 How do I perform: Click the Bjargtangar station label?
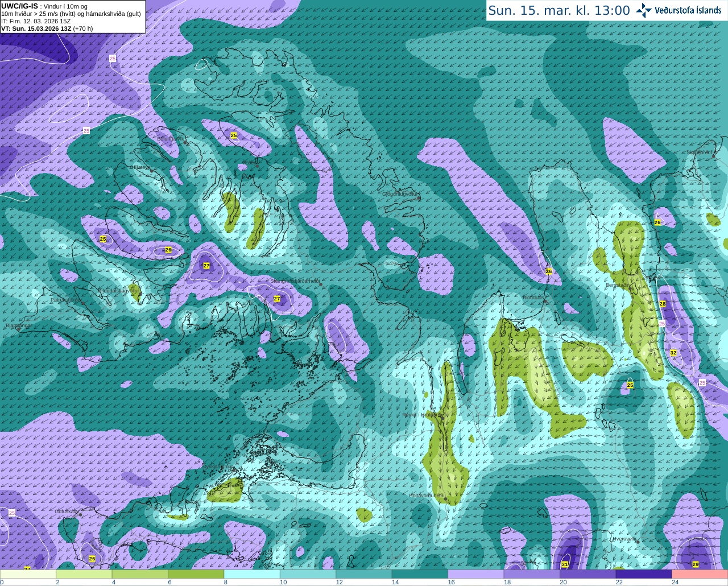tap(18, 326)
